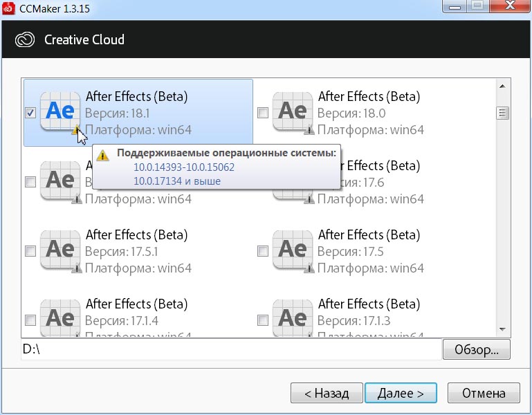
Task: Minimize the CCMaker window
Action: [x=455, y=6]
